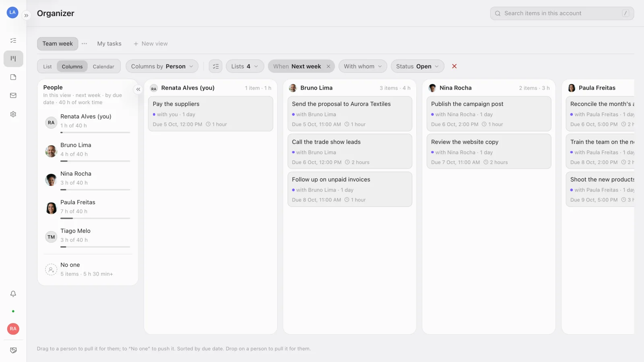This screenshot has height=362, width=644.
Task: Click Paula Freitas workload progress bar
Action: [95, 218]
